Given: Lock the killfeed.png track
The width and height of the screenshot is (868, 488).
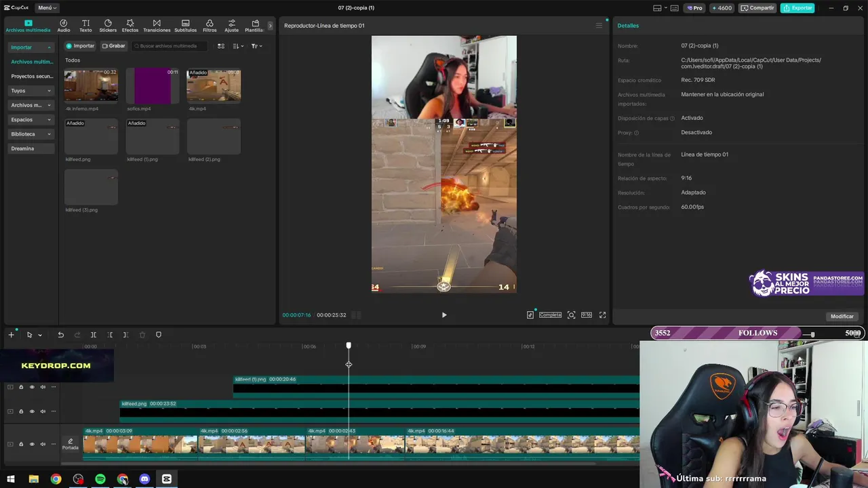Looking at the screenshot, I should 21,411.
